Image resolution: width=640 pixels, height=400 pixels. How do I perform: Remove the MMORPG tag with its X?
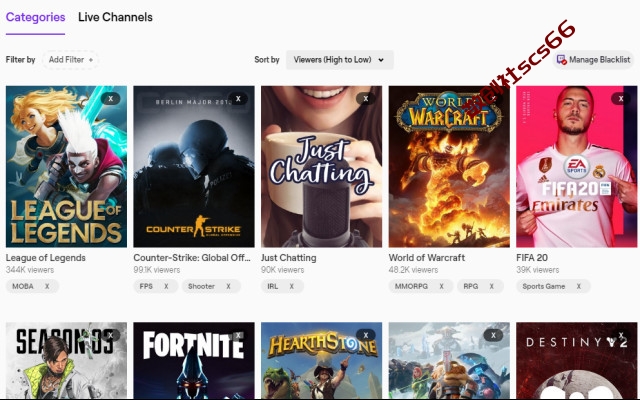(441, 286)
